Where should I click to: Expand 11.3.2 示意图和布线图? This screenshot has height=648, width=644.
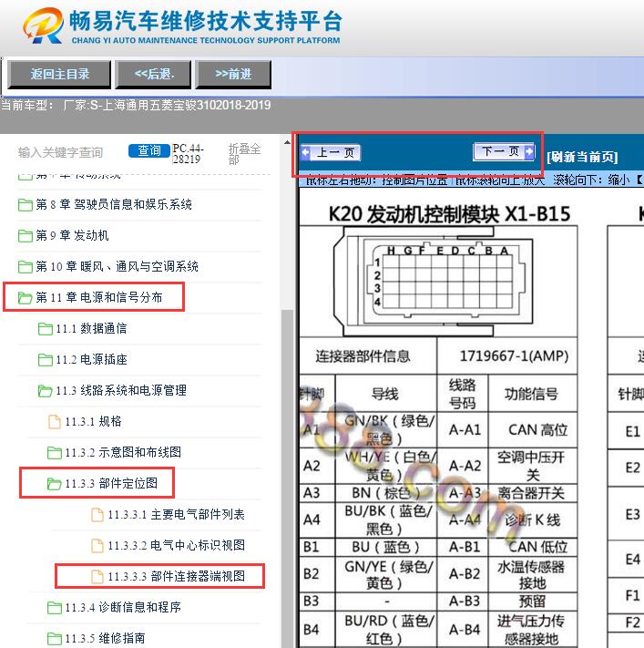click(123, 452)
